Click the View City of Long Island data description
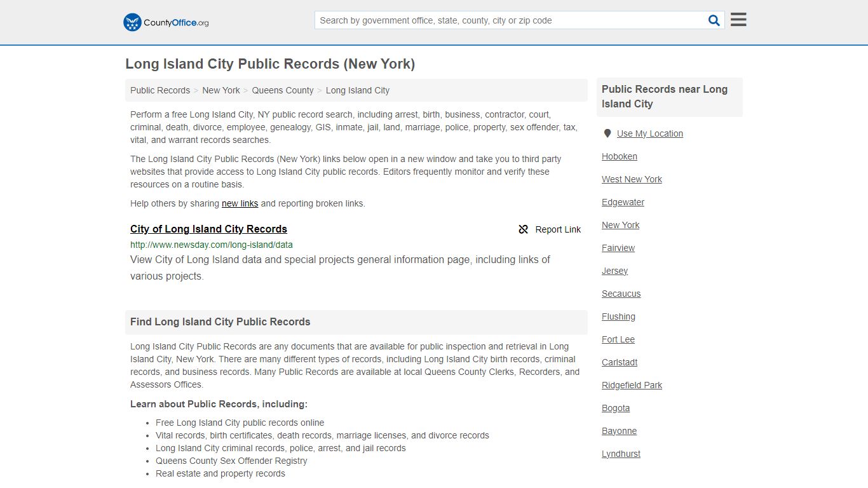Viewport: 868px width, 488px height. point(340,268)
